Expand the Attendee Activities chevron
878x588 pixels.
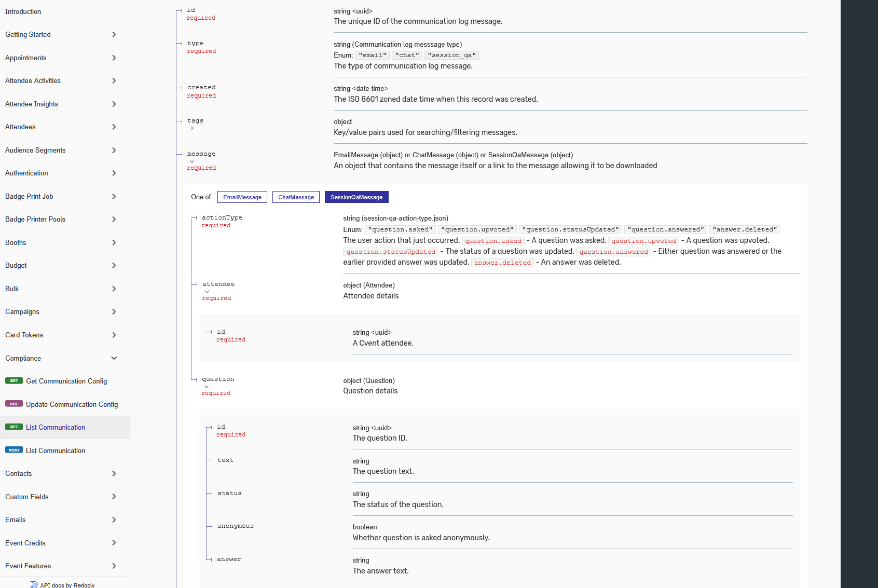[114, 81]
